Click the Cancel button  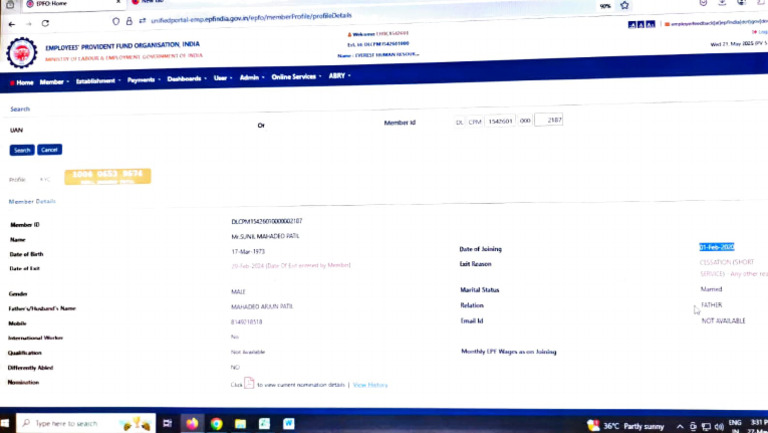coord(49,149)
